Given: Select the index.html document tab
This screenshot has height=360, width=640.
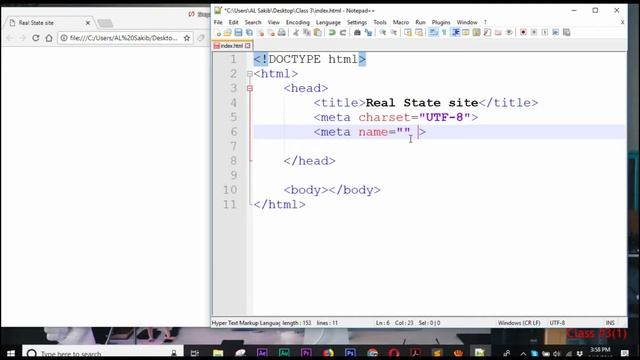Looking at the screenshot, I should point(231,46).
